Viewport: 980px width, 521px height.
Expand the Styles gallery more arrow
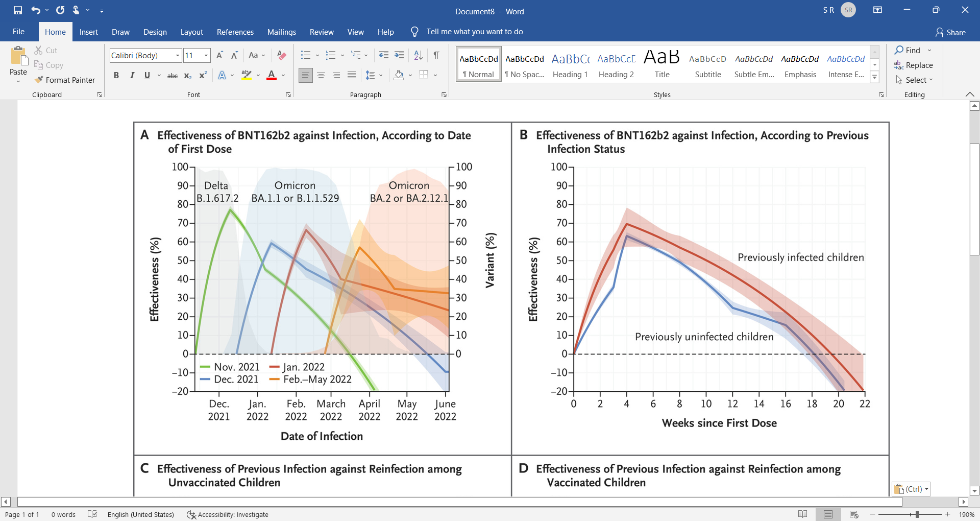point(874,78)
